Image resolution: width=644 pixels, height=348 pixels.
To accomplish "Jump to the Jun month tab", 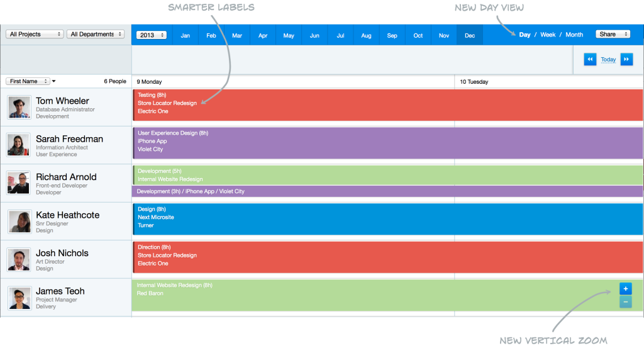I will point(314,35).
